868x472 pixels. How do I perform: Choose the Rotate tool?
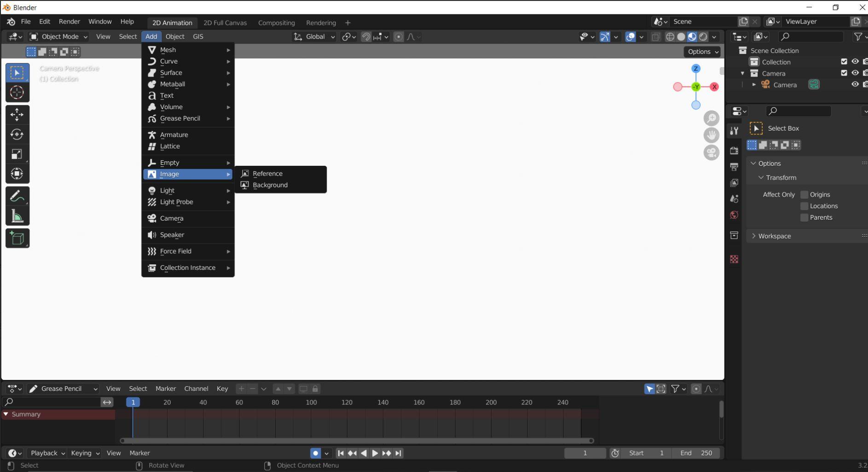[17, 134]
